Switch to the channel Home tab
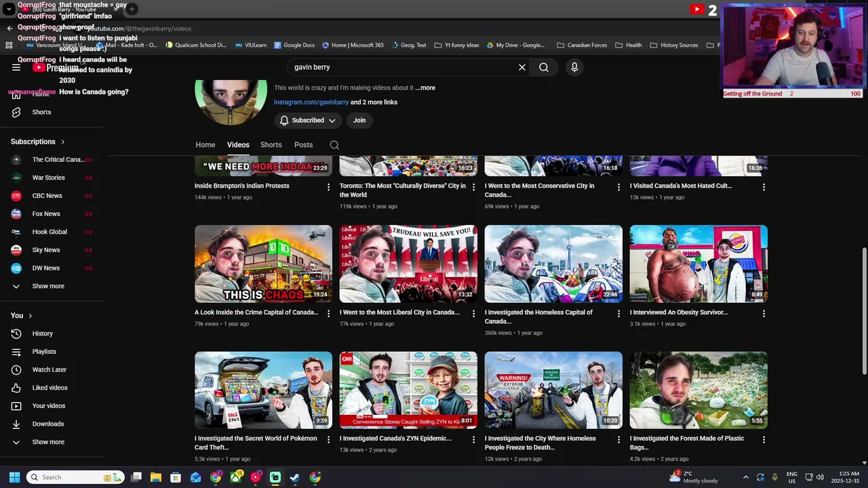 [205, 145]
